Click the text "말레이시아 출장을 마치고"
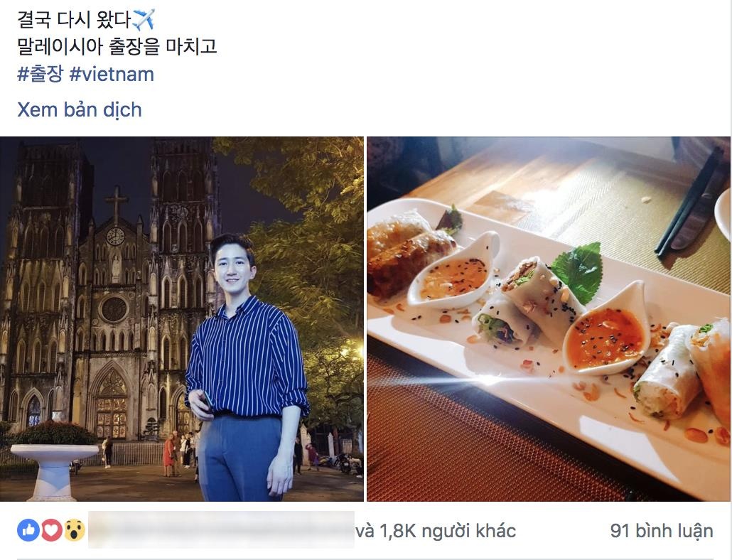 click(117, 46)
